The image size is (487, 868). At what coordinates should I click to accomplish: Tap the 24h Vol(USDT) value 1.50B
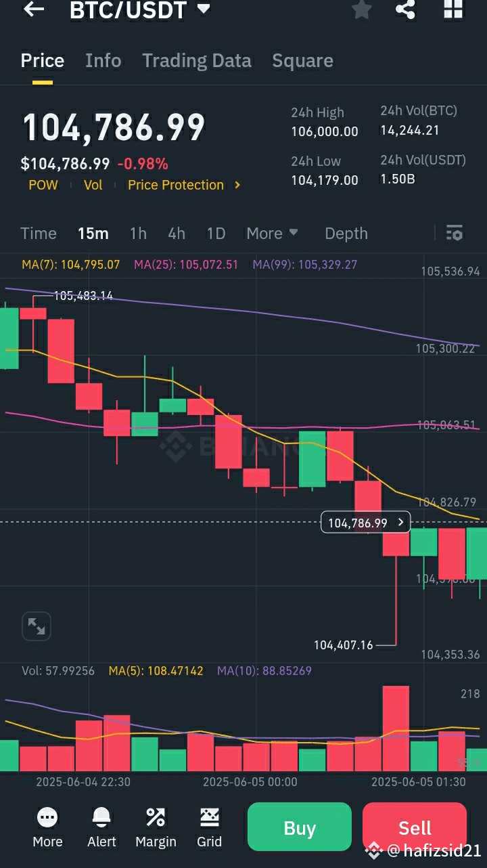(x=398, y=179)
